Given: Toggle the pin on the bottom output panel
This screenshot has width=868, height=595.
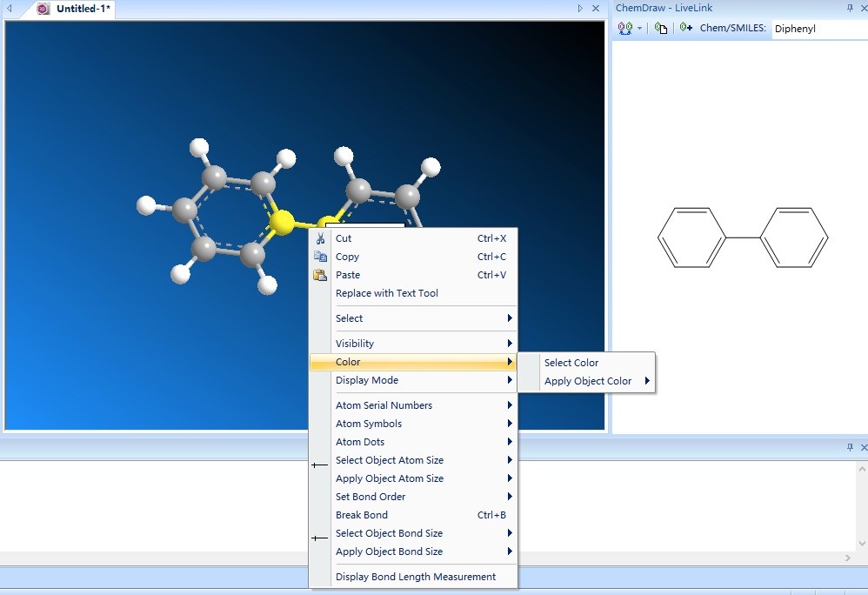Looking at the screenshot, I should click(x=851, y=446).
